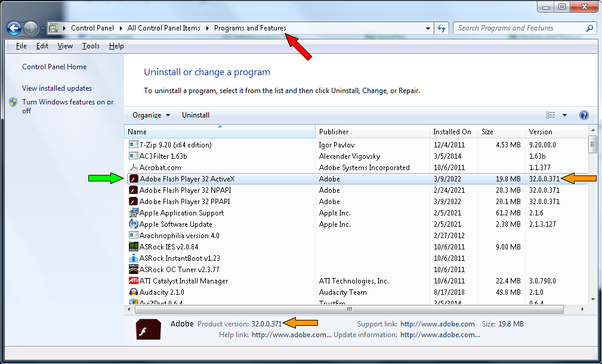The height and width of the screenshot is (364, 602).
Task: Click the Uninstall toolbar button
Action: (196, 115)
